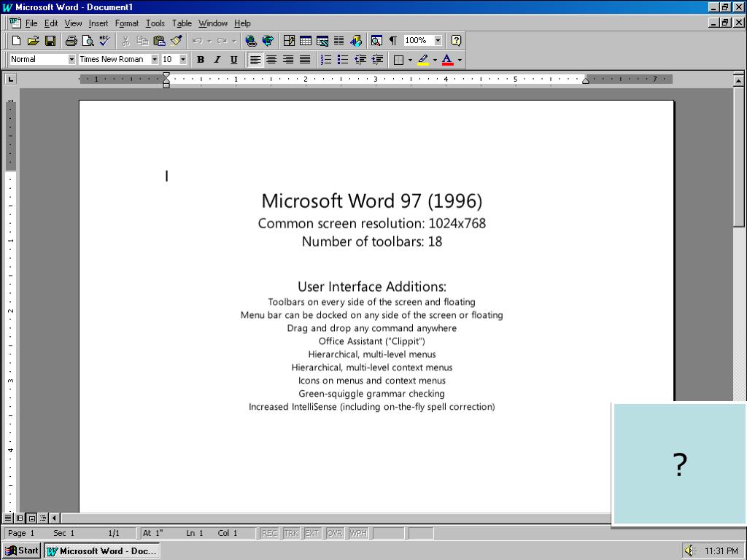The height and width of the screenshot is (560, 747).
Task: Insert a Microsoft Excel Worksheet
Action: [322, 41]
